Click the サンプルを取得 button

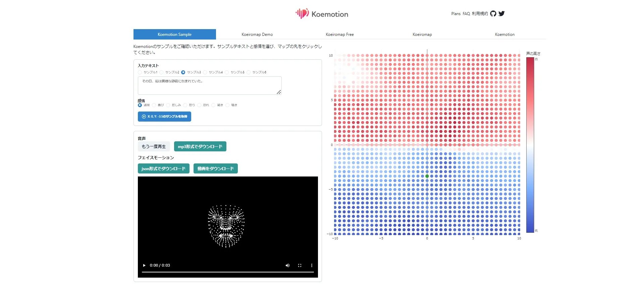(x=164, y=117)
